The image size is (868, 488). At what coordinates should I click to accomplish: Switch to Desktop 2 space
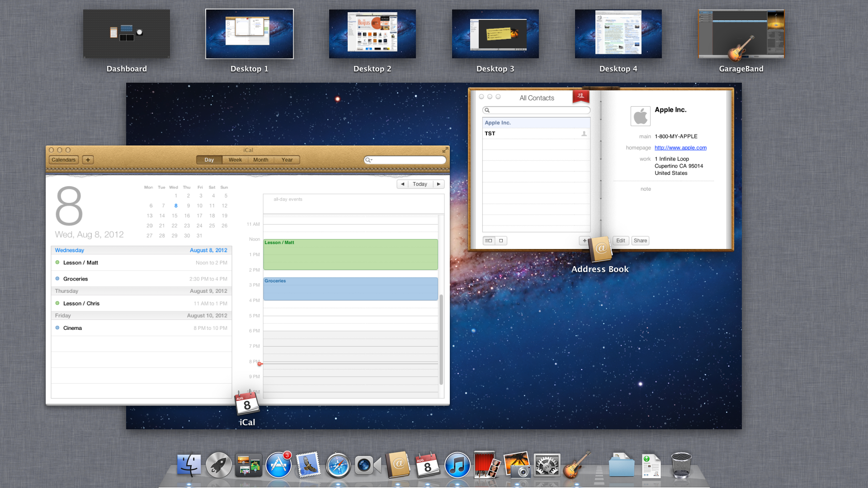point(373,34)
